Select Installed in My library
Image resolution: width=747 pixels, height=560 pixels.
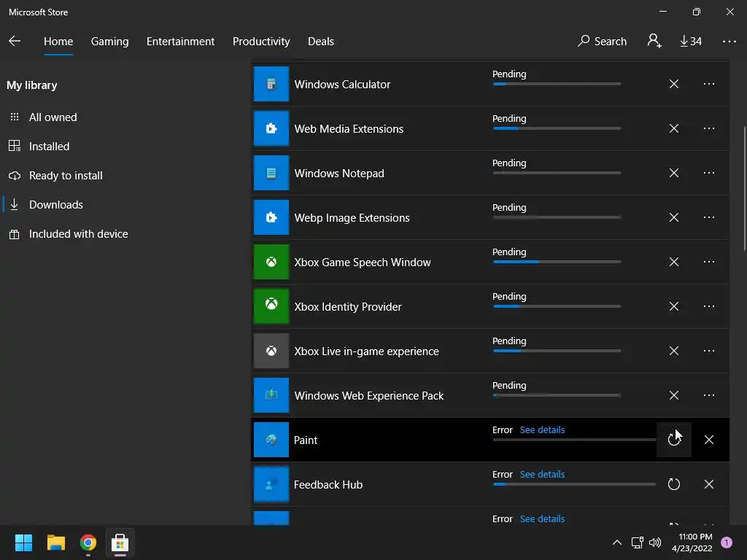(x=39, y=146)
